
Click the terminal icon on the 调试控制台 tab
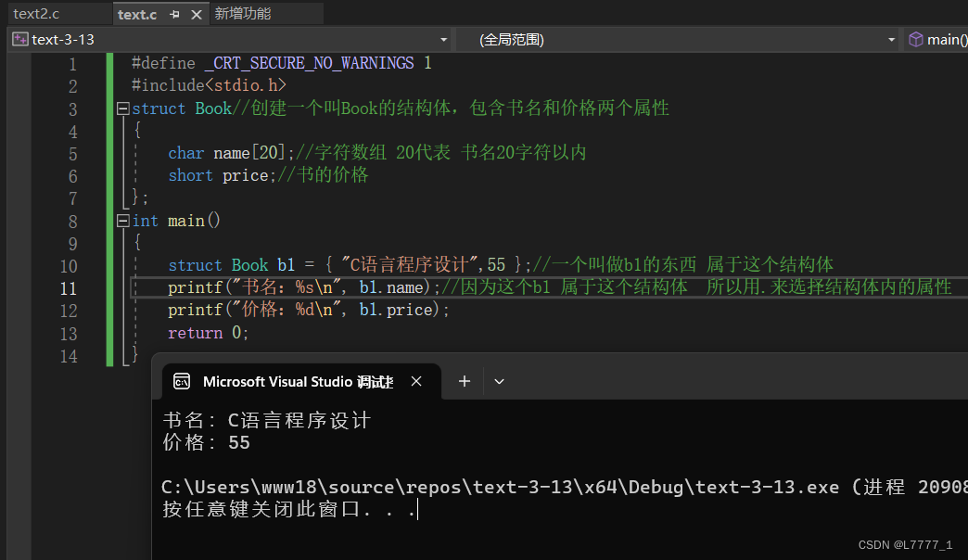[182, 381]
